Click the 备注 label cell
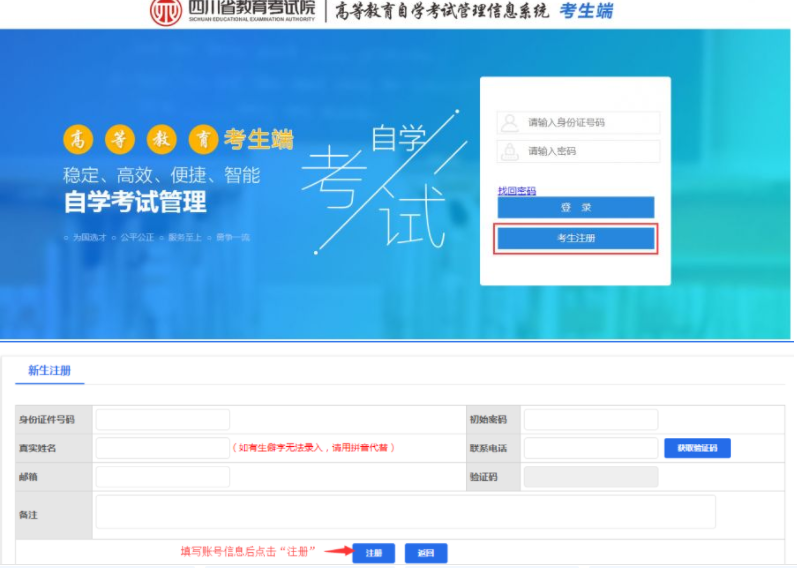This screenshot has height=568, width=797. (54, 515)
